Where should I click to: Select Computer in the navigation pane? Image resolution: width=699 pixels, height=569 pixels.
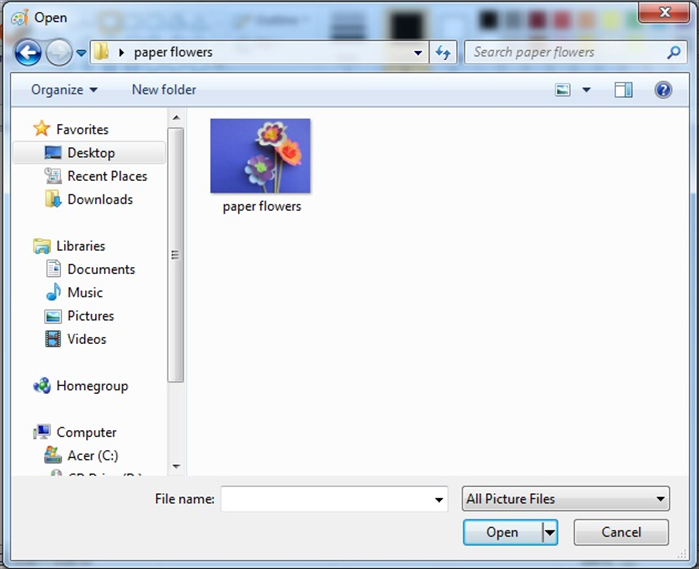(86, 433)
